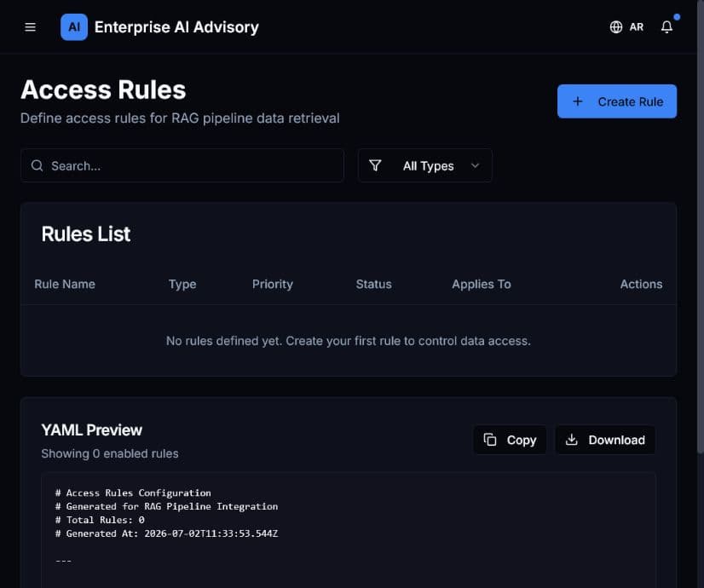Click the Status column header
The height and width of the screenshot is (588, 704).
373,284
